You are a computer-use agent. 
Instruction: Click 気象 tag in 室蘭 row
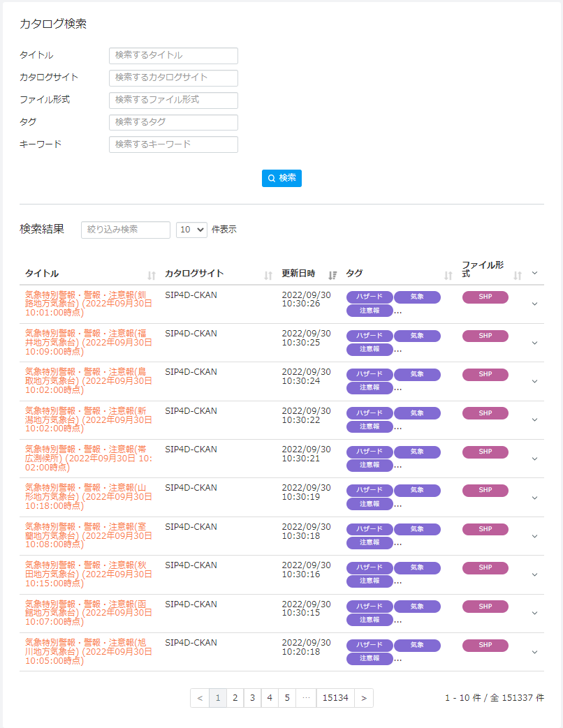417,529
